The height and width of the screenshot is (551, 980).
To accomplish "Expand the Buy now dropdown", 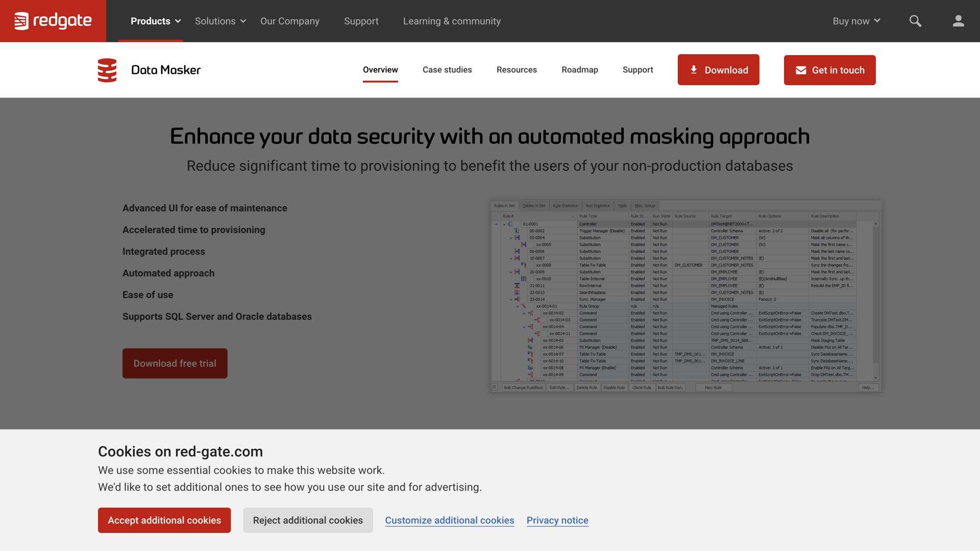I will point(856,21).
